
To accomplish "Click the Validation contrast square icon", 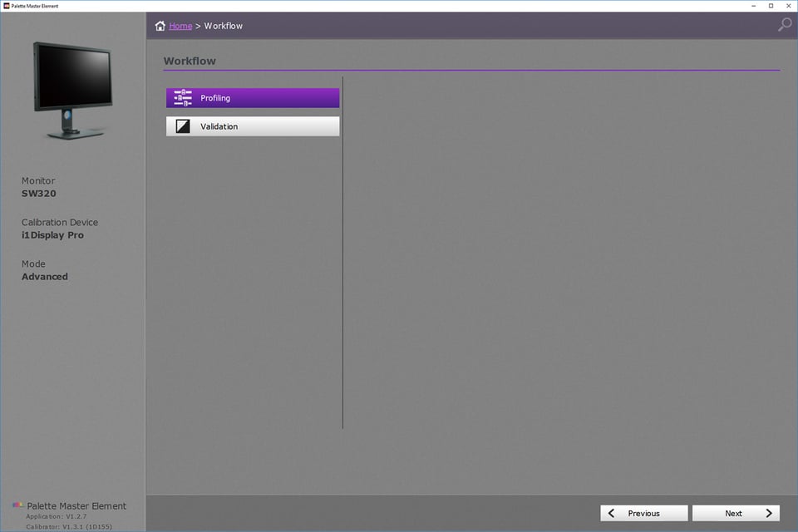I will pyautogui.click(x=183, y=126).
